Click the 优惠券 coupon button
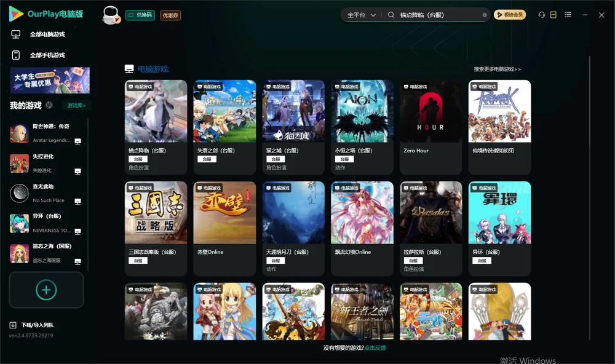This screenshot has width=615, height=364. point(170,15)
